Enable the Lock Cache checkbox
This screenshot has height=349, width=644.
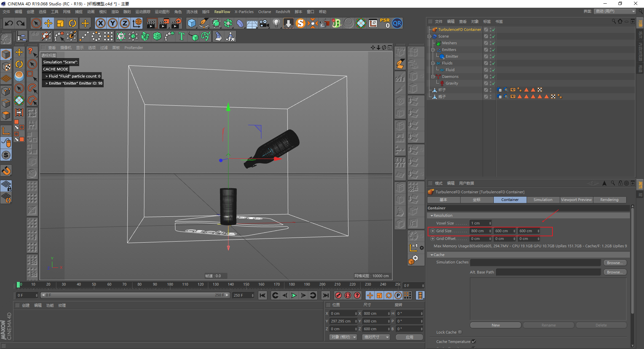point(460,332)
